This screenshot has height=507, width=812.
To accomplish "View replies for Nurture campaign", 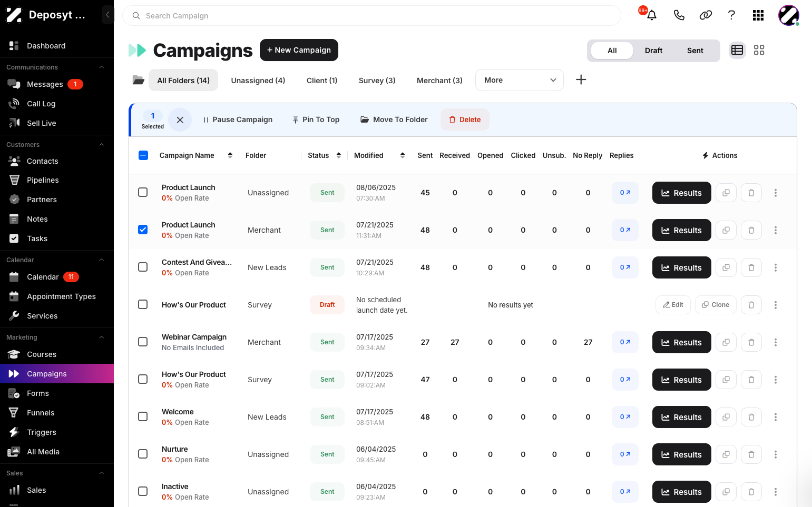I will [x=625, y=454].
